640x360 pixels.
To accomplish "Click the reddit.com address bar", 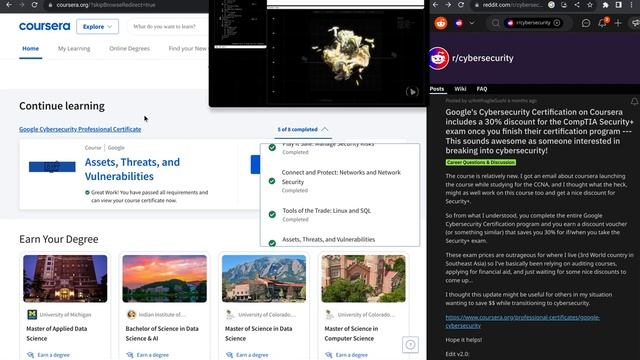I will (x=512, y=5).
